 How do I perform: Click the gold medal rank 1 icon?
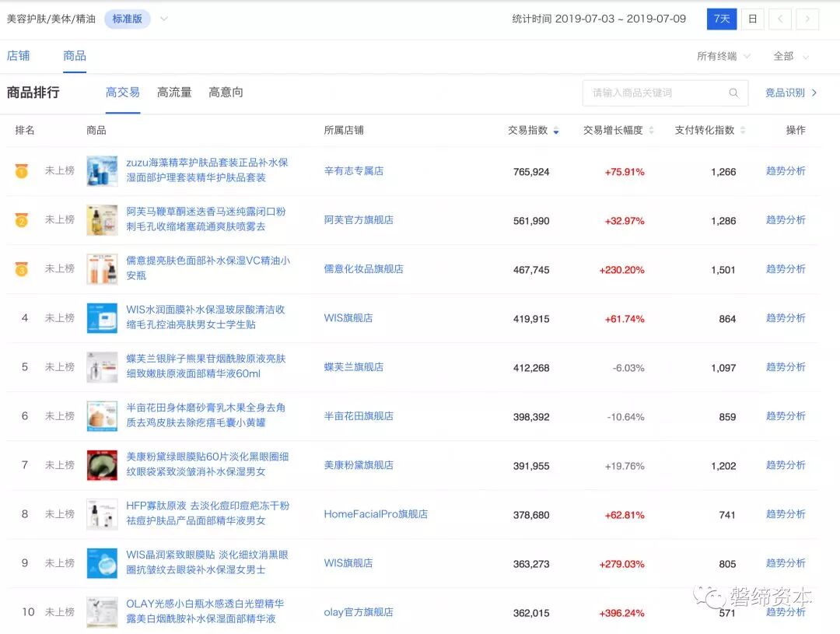pyautogui.click(x=22, y=171)
